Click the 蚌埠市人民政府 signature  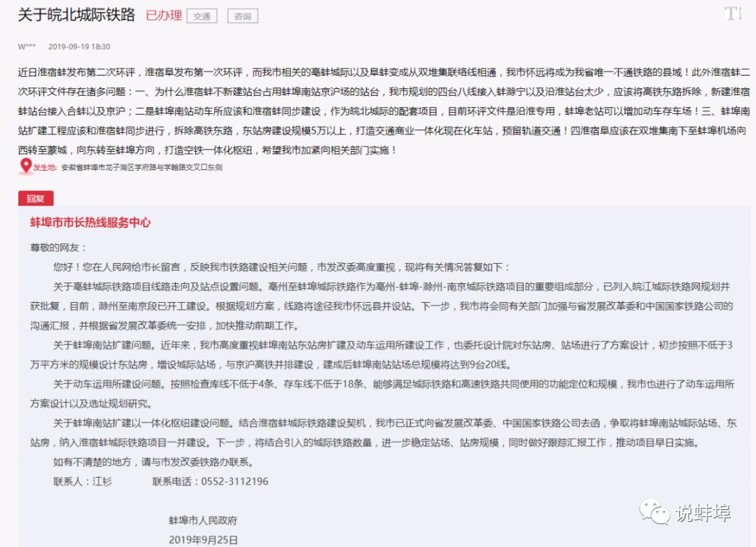[x=202, y=520]
